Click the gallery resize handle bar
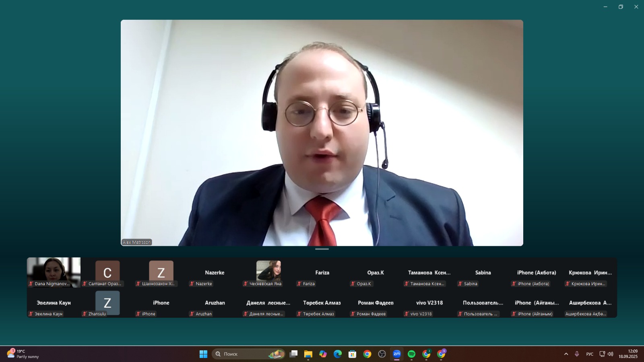 (x=322, y=249)
